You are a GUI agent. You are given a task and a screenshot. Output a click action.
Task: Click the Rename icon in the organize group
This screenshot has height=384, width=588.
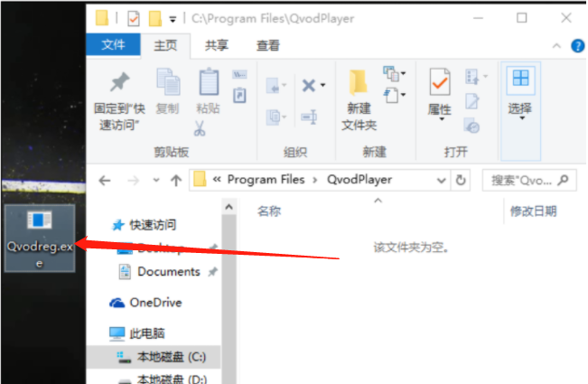click(309, 117)
